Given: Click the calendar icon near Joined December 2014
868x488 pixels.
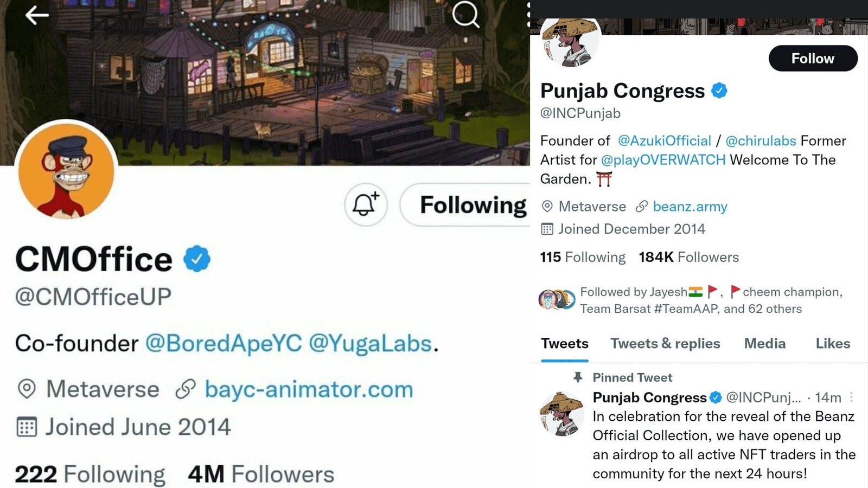Looking at the screenshot, I should (548, 229).
